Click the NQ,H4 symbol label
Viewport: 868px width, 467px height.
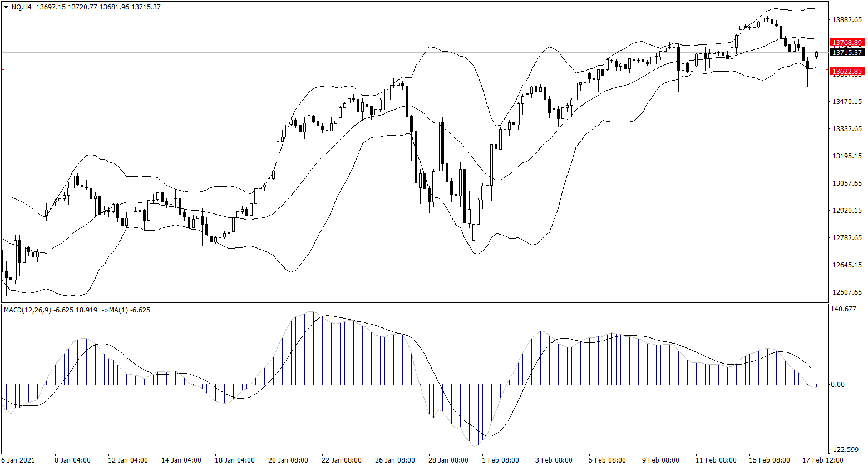[21, 7]
